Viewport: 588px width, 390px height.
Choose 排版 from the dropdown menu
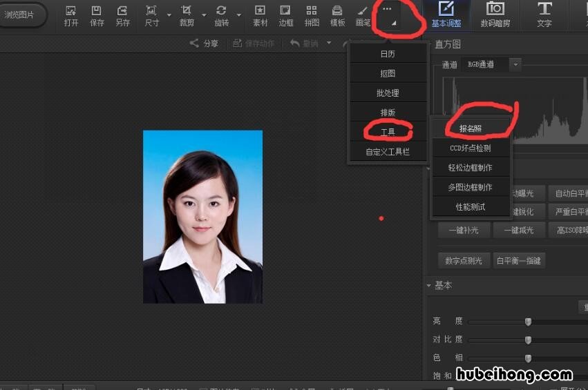388,113
